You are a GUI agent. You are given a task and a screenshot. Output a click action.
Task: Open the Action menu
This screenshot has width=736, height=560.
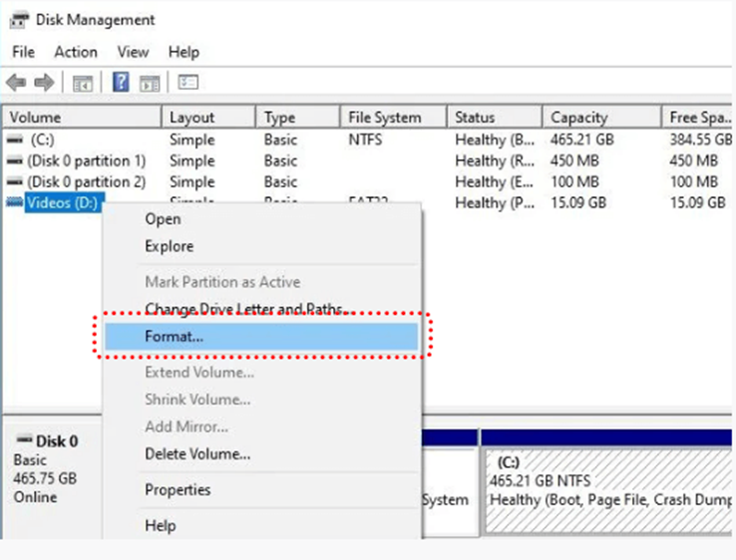tap(76, 52)
